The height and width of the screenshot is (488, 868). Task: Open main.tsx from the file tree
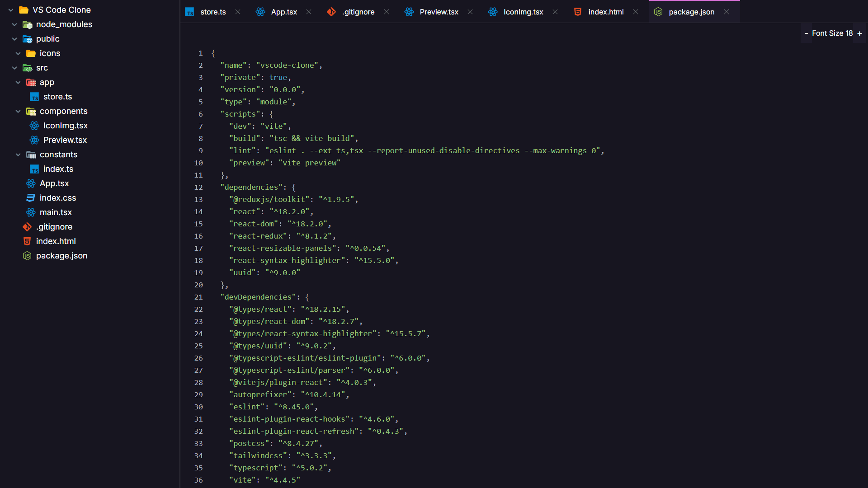click(x=56, y=212)
